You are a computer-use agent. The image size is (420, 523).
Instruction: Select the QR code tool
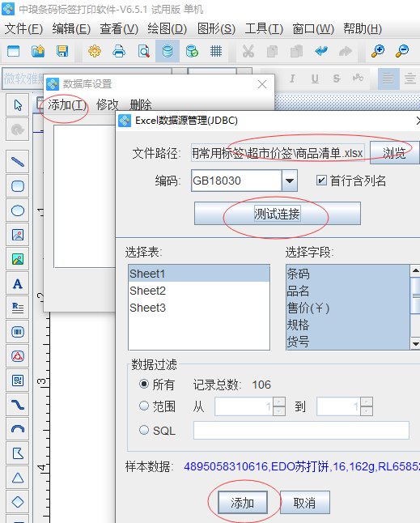pyautogui.click(x=18, y=381)
